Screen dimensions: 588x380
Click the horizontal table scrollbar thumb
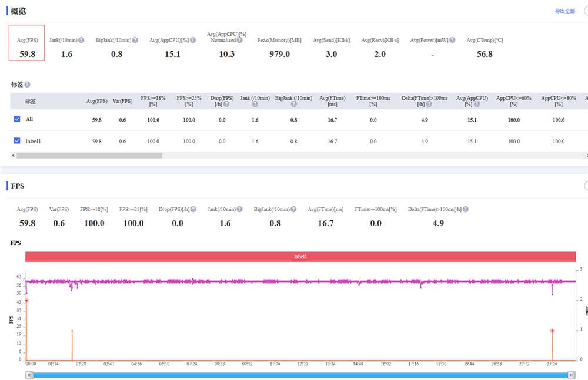[89, 155]
